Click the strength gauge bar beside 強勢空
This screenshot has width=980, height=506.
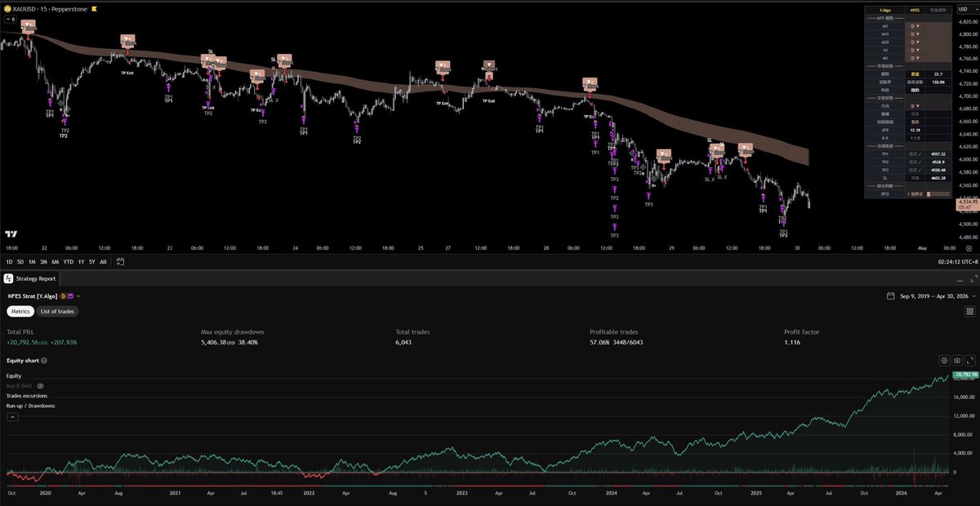pos(938,194)
